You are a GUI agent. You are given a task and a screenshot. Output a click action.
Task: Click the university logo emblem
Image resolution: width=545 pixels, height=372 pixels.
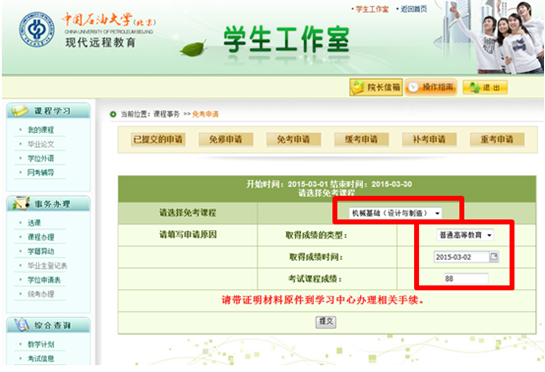coord(36,30)
